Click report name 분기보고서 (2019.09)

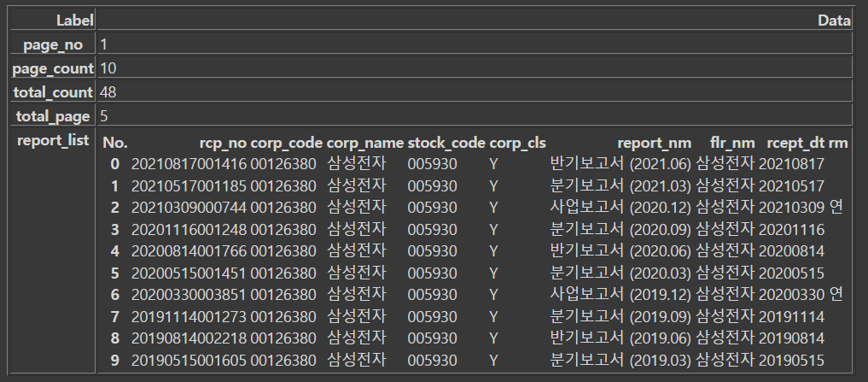(x=620, y=316)
